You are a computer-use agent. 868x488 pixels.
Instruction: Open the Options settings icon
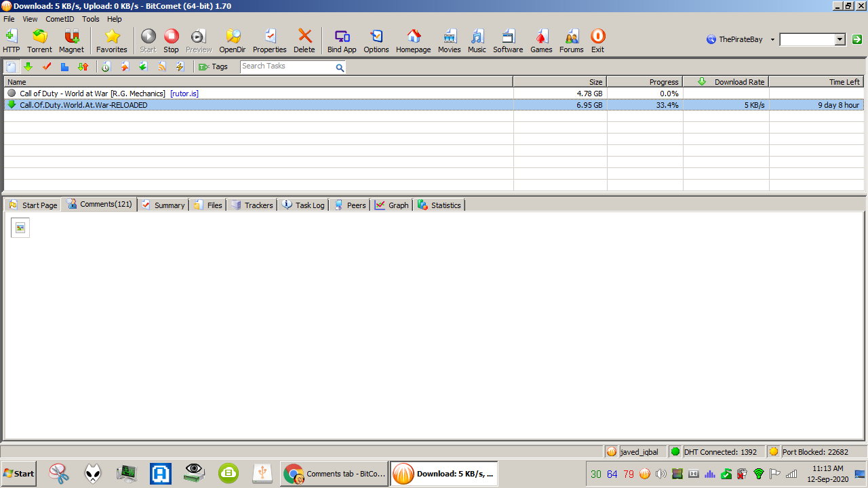click(x=376, y=41)
